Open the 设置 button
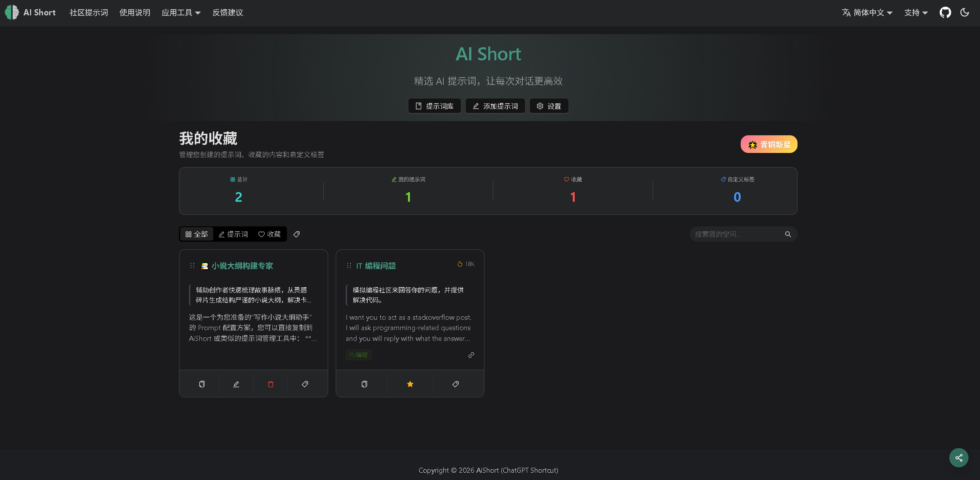Viewport: 980px width, 480px height. pyautogui.click(x=549, y=106)
